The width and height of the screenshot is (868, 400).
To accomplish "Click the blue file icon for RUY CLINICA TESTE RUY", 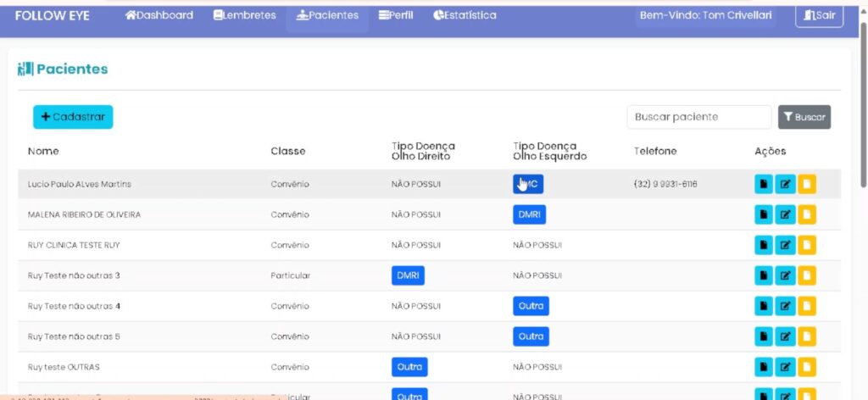I will point(764,245).
